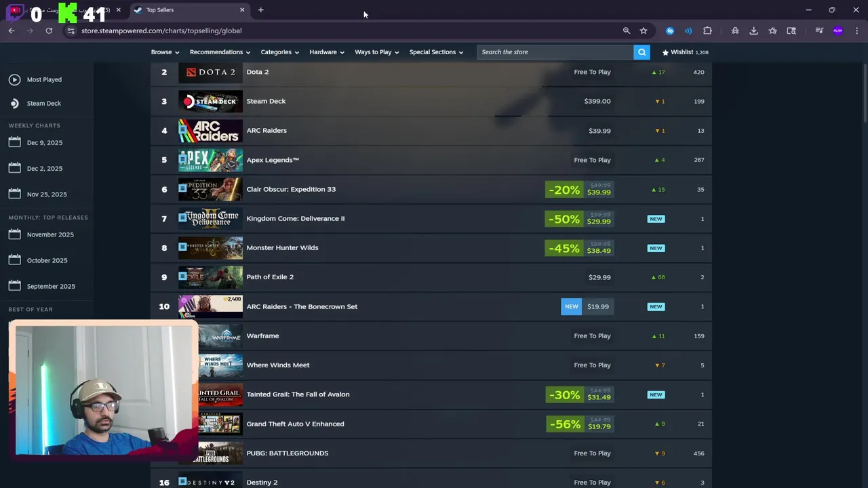868x488 pixels.
Task: Click calendar icon for Nov 25, 2025
Action: click(x=15, y=194)
